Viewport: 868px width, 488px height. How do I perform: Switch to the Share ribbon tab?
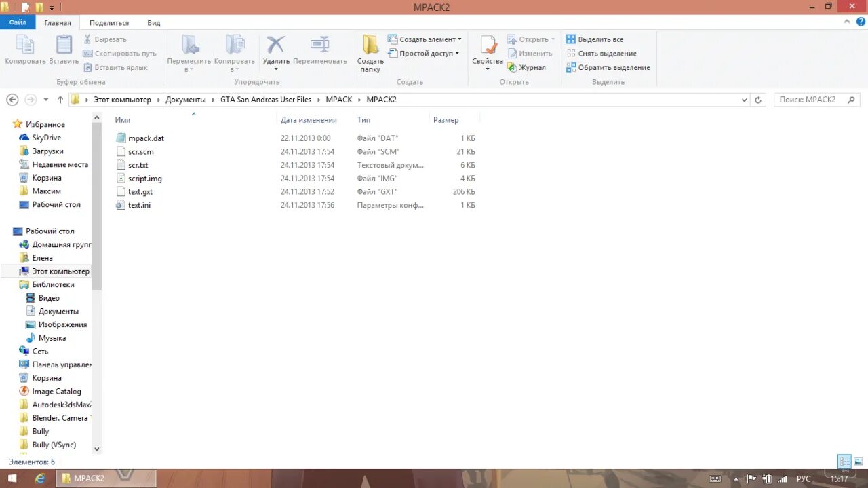coord(109,22)
